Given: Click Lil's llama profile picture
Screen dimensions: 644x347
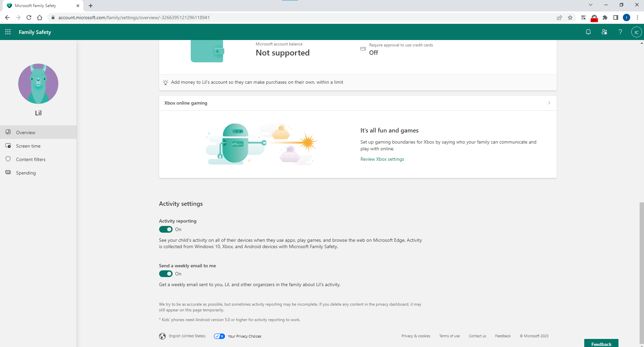Looking at the screenshot, I should 38,84.
